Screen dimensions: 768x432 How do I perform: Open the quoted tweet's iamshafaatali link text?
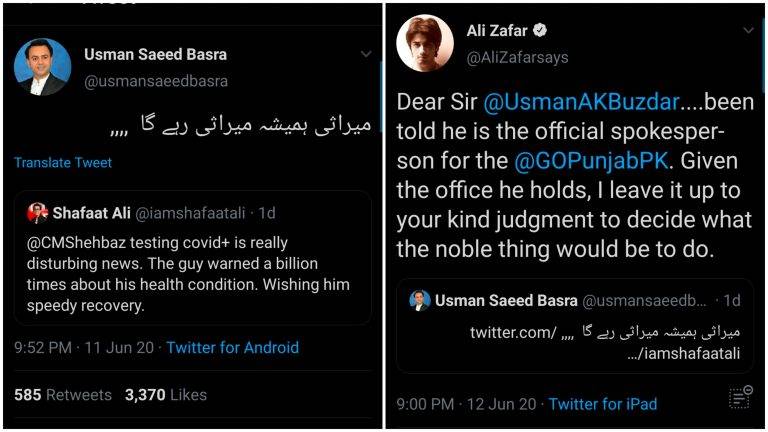(x=683, y=353)
